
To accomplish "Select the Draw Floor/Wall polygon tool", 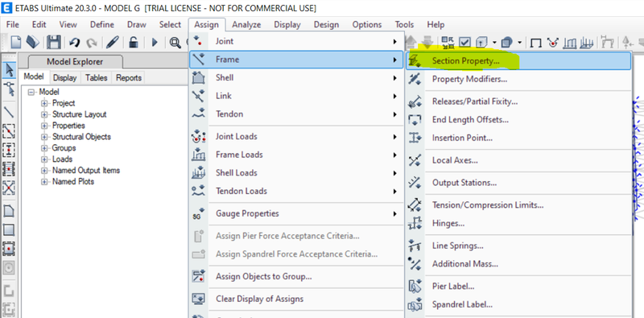I will click(x=9, y=211).
